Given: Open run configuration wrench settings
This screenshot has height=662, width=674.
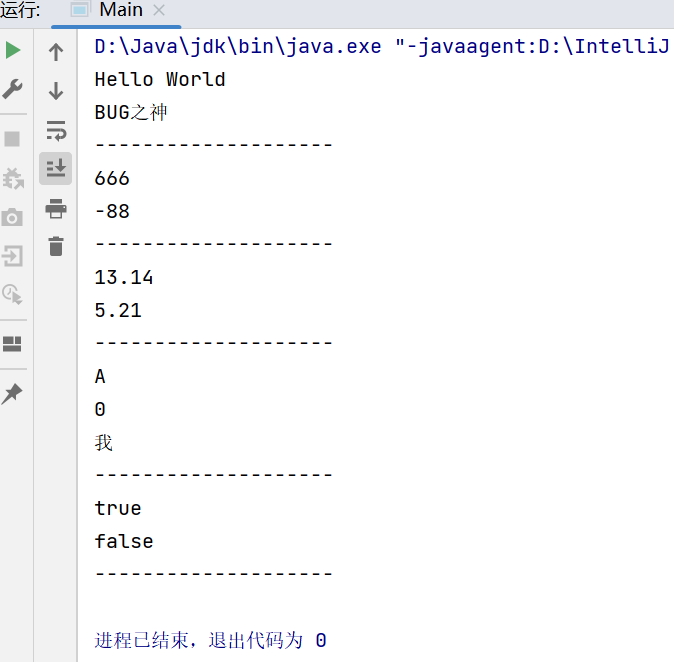Looking at the screenshot, I should (x=12, y=89).
